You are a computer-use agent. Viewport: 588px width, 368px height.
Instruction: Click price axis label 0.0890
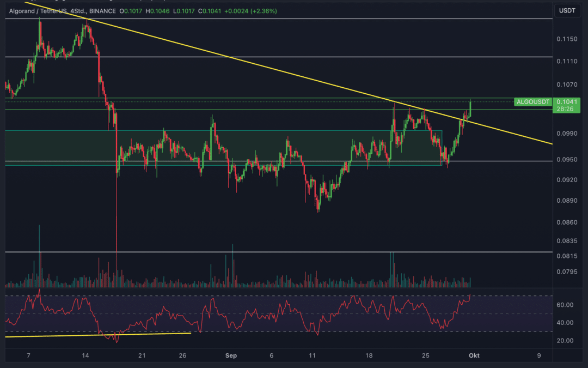pyautogui.click(x=567, y=201)
